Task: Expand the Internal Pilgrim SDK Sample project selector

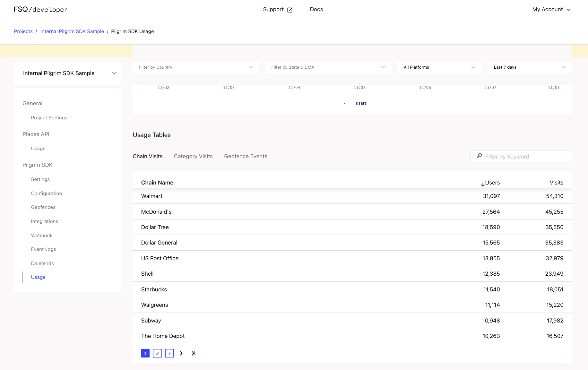Action: click(68, 73)
